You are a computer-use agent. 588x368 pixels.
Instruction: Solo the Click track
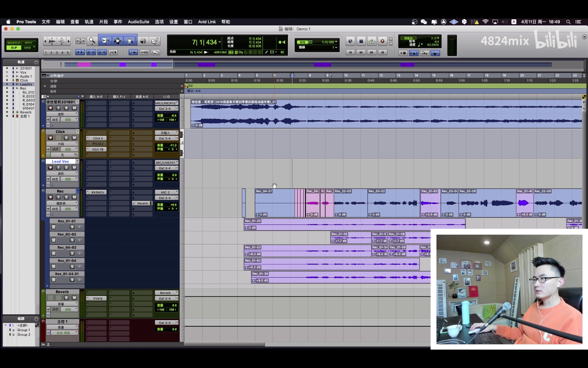pos(67,138)
